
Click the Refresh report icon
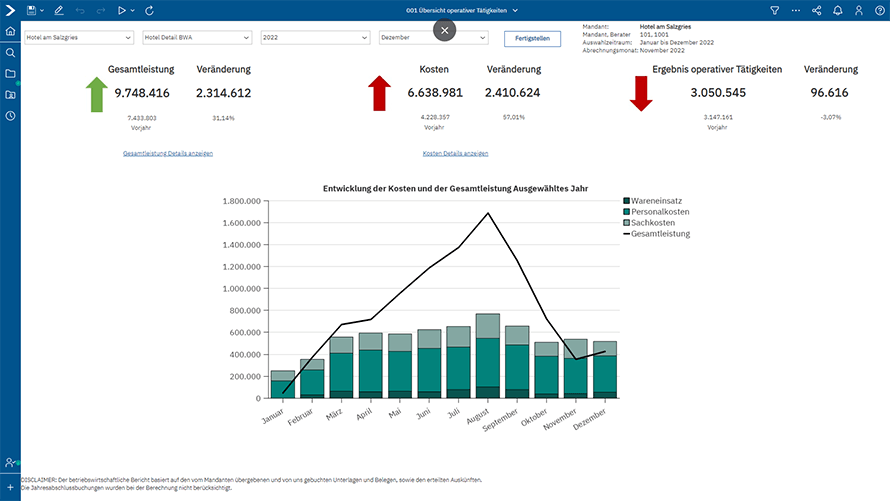coord(150,10)
